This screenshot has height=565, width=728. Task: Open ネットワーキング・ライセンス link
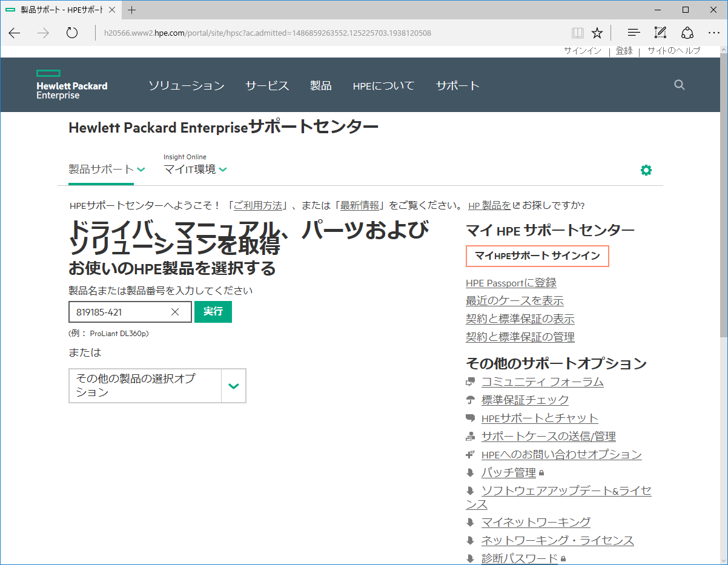[x=558, y=541]
